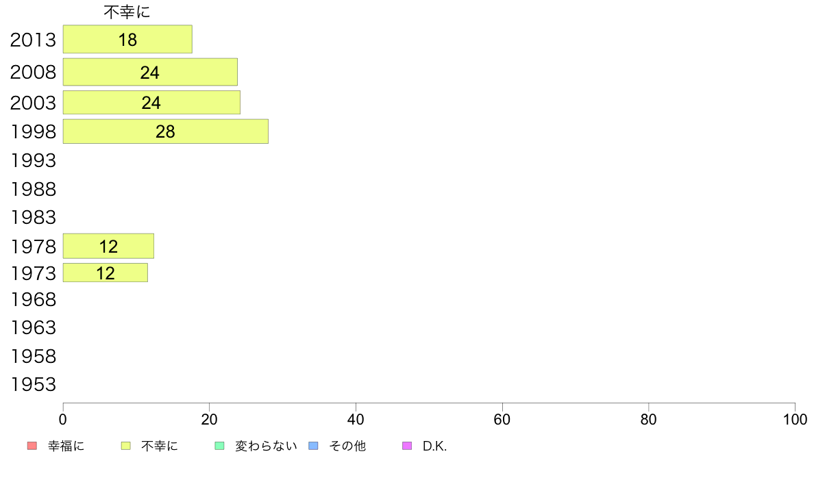Click the 100 tick on the x-axis

tap(795, 419)
